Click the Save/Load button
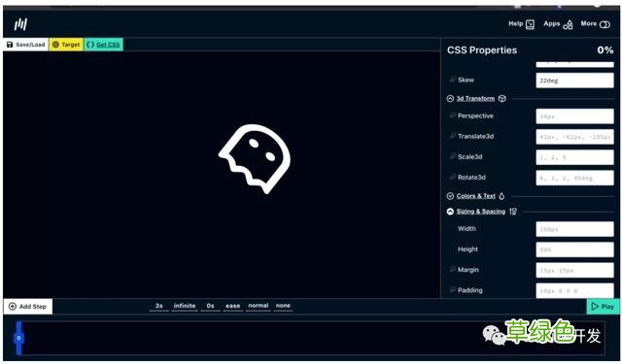622x364 pixels. (x=26, y=45)
